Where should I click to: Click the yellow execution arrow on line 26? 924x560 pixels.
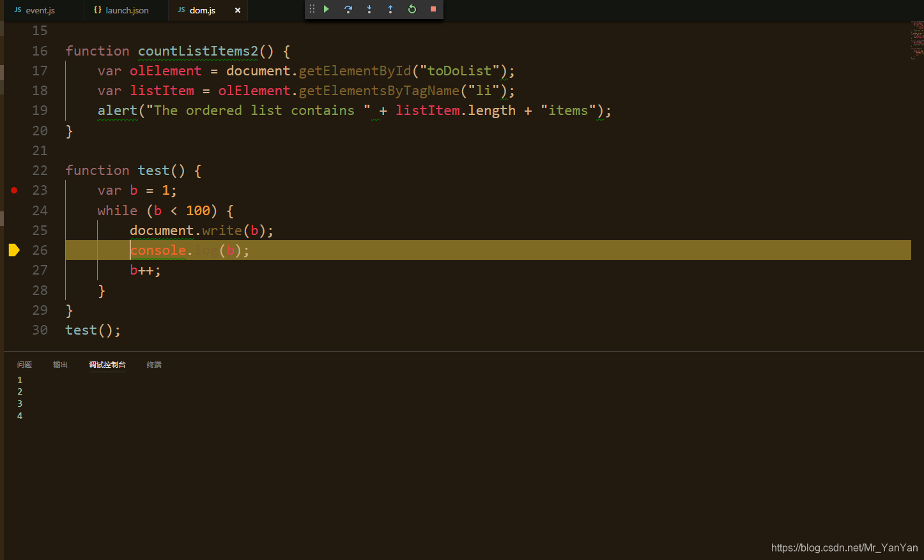click(x=14, y=250)
